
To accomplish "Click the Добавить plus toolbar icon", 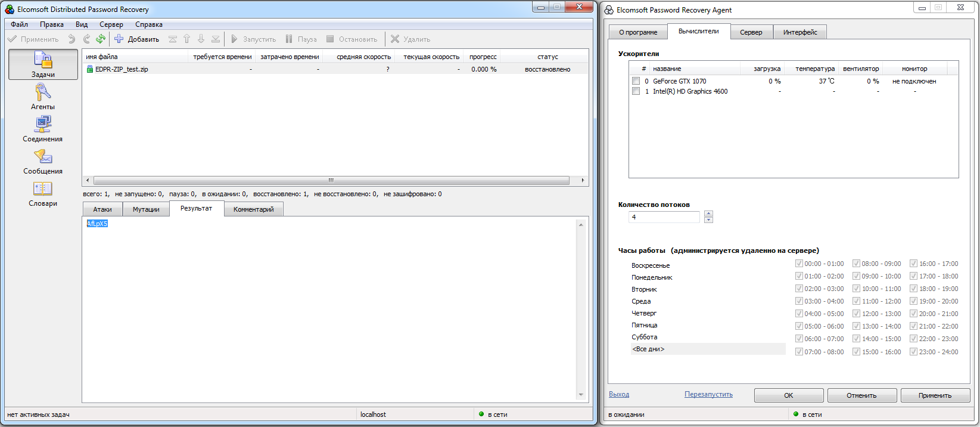I will click(x=119, y=39).
